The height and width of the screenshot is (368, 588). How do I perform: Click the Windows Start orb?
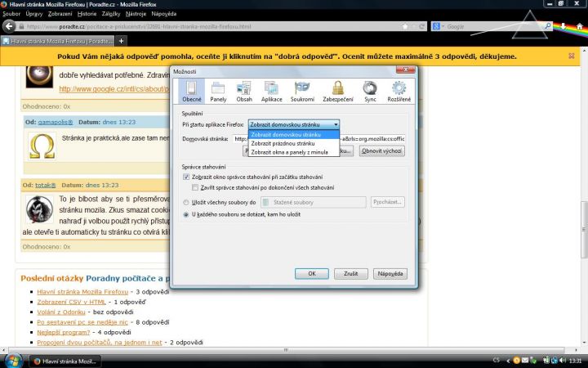pos(13,361)
